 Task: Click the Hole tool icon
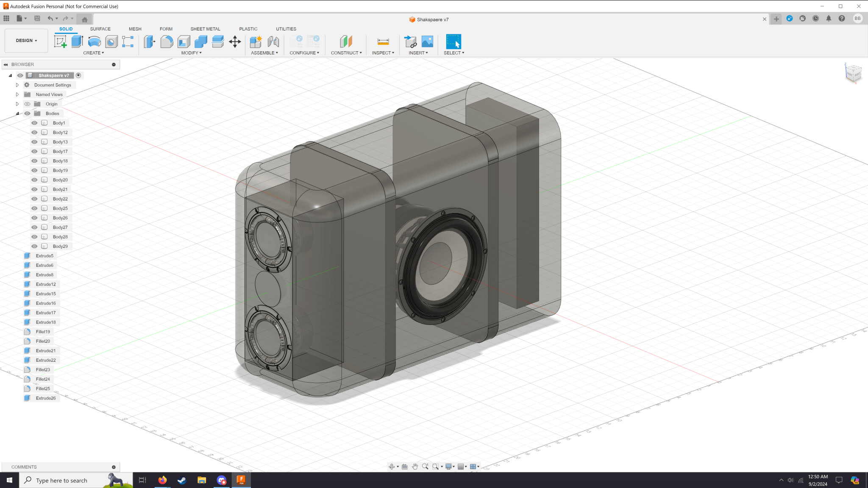(x=111, y=42)
